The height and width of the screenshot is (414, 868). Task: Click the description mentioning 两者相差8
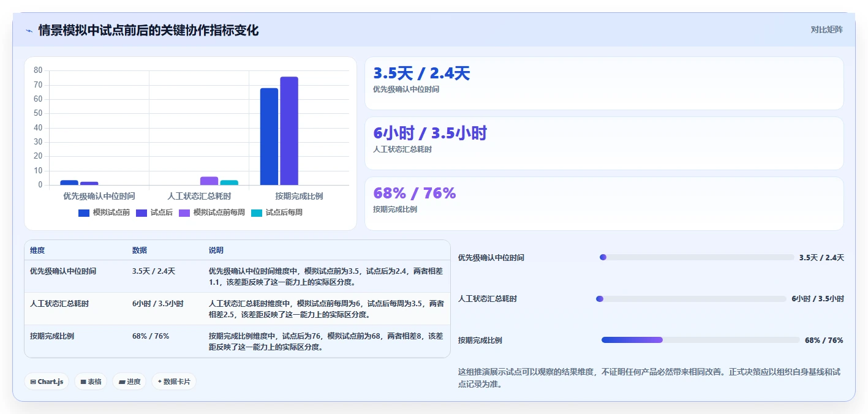pos(326,342)
